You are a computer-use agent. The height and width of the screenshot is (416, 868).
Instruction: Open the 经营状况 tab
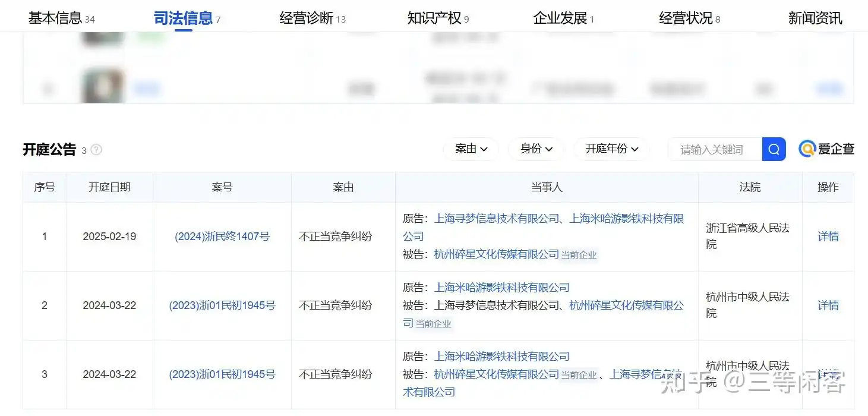(689, 18)
